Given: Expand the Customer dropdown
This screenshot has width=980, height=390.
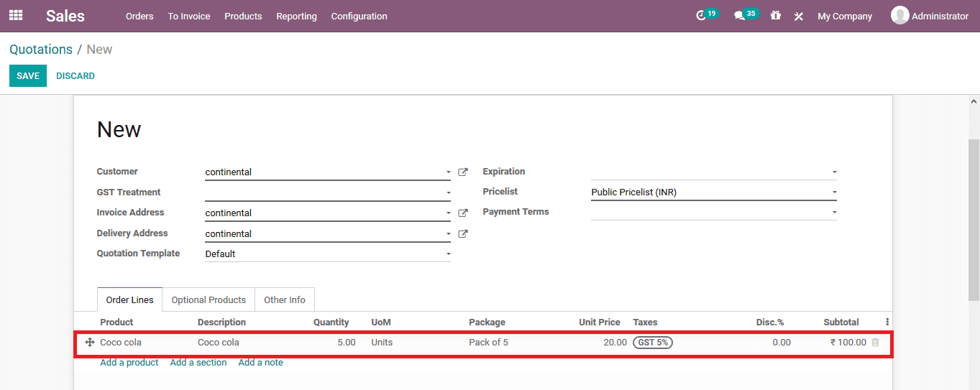Looking at the screenshot, I should tap(448, 172).
